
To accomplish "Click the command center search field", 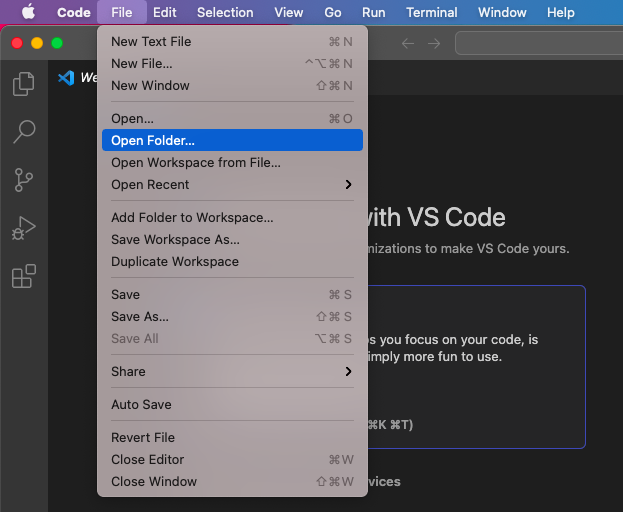I will coord(538,43).
